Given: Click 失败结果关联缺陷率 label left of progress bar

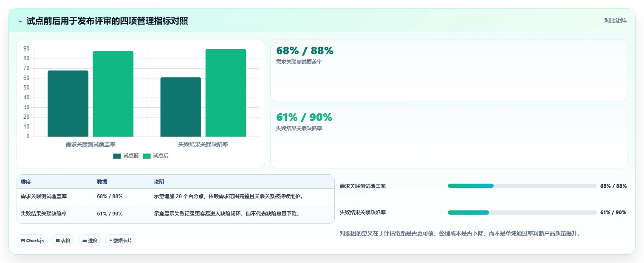Looking at the screenshot, I should pyautogui.click(x=363, y=213).
